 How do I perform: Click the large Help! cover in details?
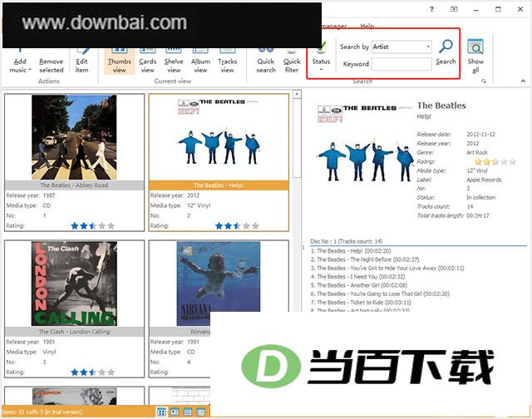(365, 143)
